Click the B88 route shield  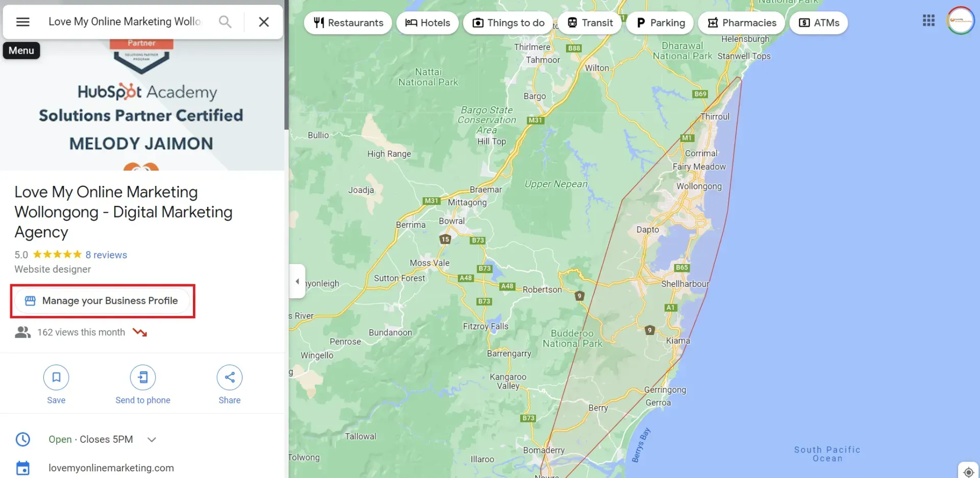pyautogui.click(x=574, y=49)
